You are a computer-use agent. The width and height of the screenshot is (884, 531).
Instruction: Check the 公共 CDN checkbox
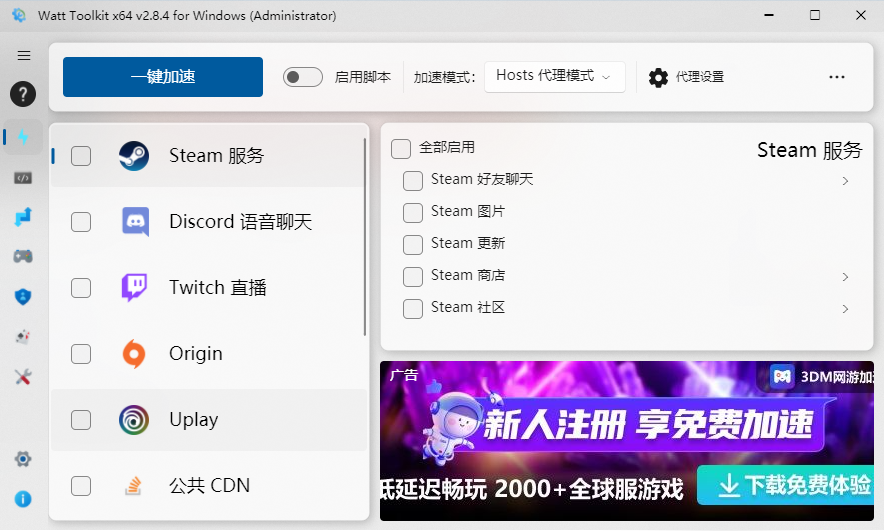click(x=81, y=486)
